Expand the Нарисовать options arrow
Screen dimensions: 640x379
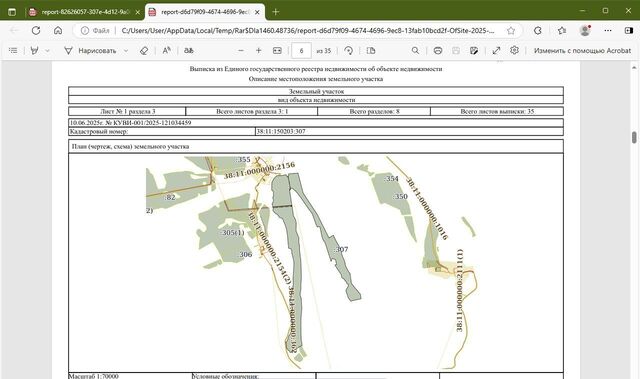click(126, 51)
